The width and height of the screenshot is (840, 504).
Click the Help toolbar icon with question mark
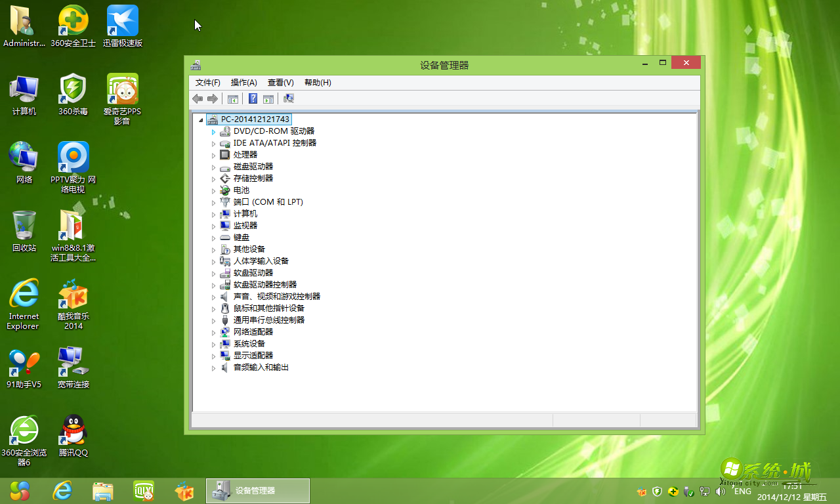pyautogui.click(x=253, y=98)
